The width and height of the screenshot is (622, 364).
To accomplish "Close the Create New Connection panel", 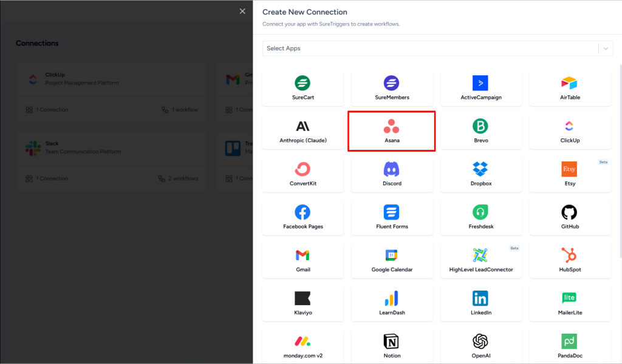I will click(x=242, y=11).
